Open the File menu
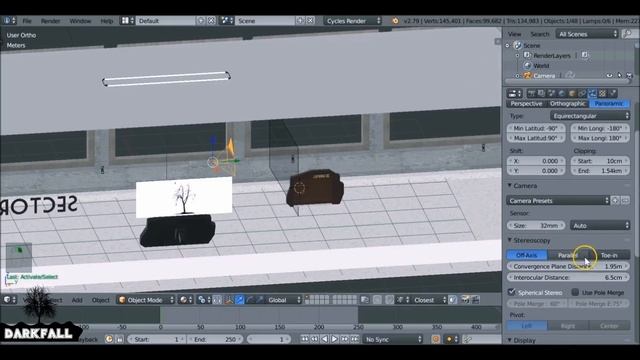 (27, 21)
